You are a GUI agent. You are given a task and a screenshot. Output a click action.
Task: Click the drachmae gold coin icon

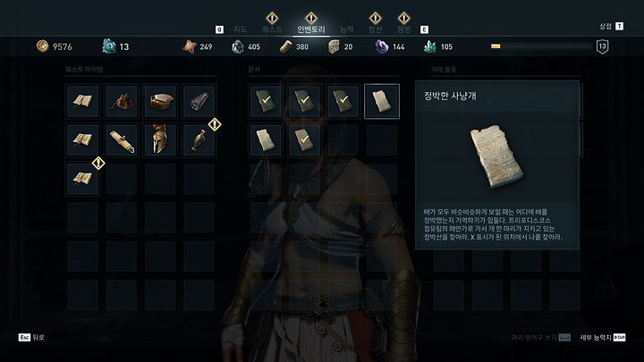[x=42, y=46]
